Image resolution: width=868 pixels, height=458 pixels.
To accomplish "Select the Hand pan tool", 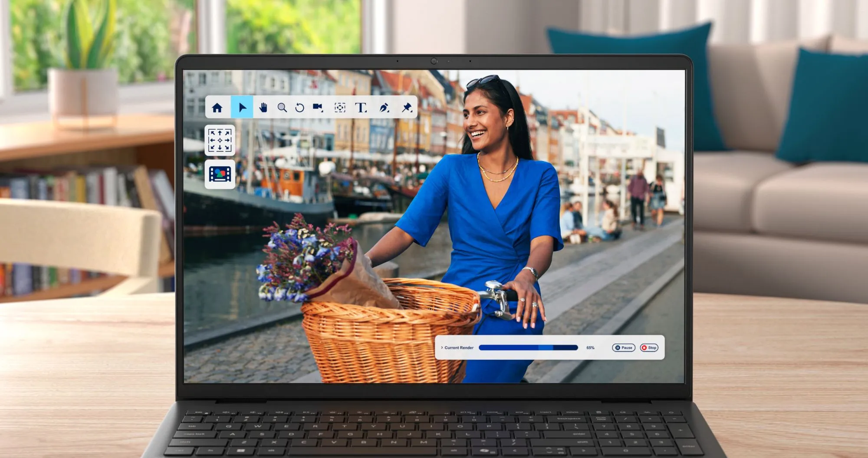I will point(263,107).
